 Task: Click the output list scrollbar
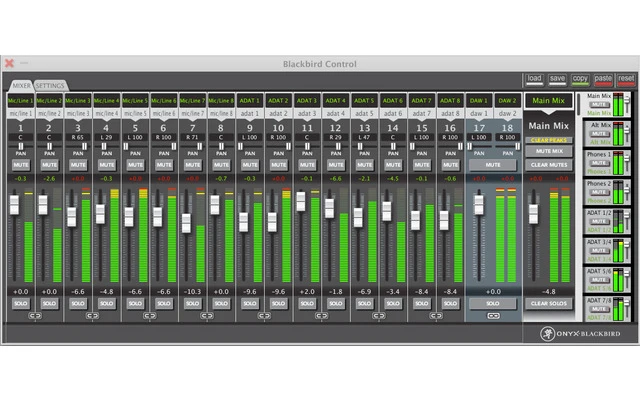pos(579,104)
